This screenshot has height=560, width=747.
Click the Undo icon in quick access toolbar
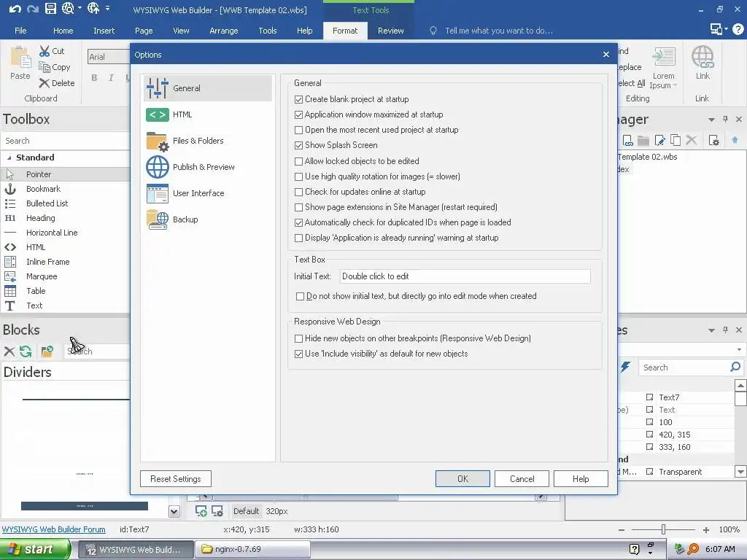[15, 9]
